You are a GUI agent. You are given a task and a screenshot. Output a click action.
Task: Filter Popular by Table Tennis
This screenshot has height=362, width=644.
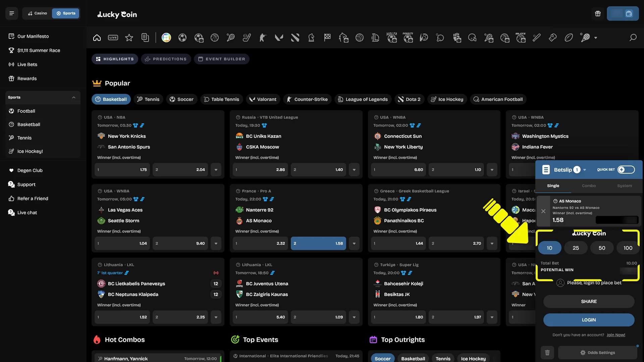point(222,99)
